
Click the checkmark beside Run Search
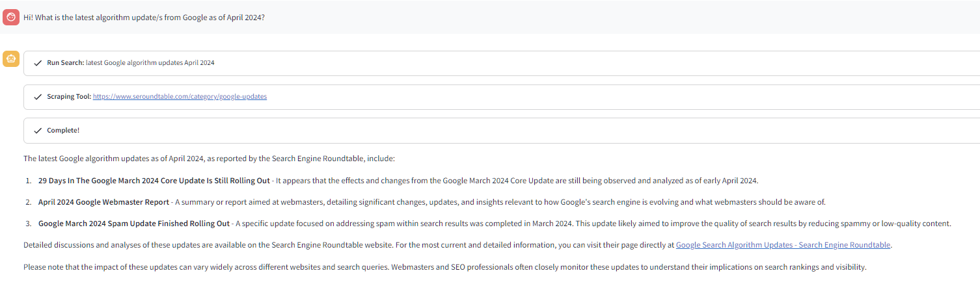(38, 63)
